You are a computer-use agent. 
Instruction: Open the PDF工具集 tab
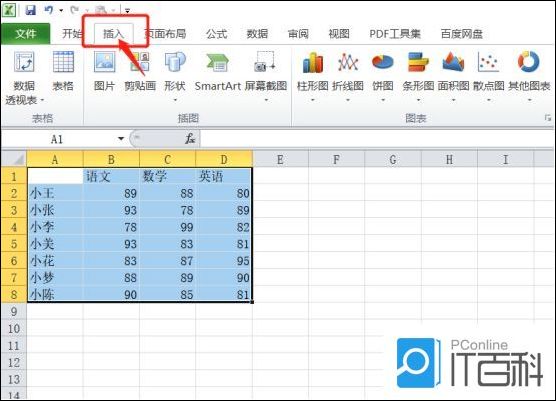tap(395, 34)
